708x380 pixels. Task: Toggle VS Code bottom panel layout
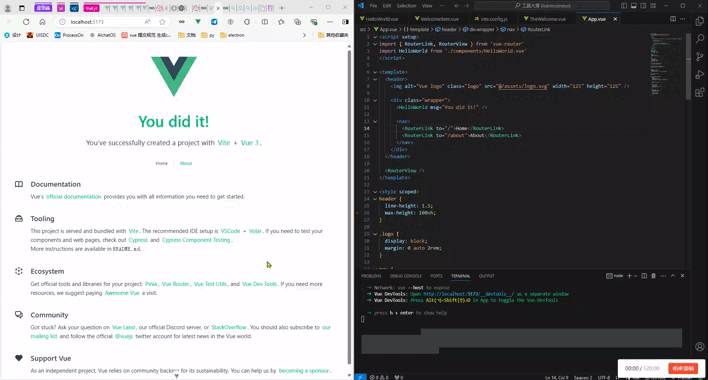633,6
